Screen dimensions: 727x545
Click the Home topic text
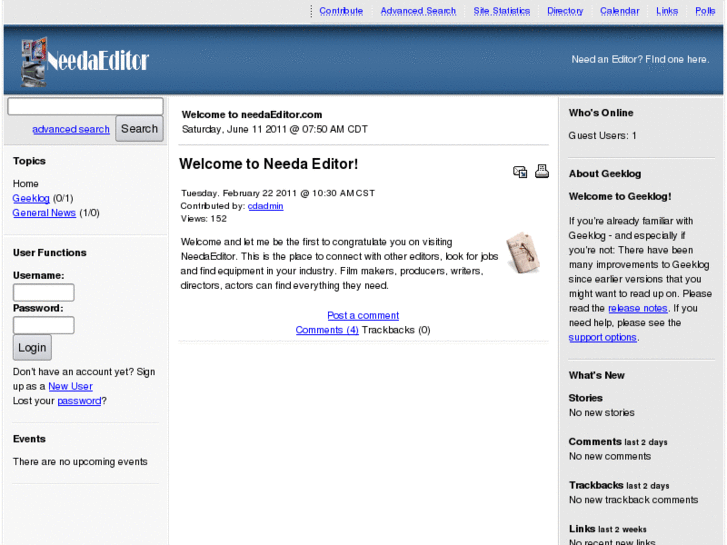point(26,184)
